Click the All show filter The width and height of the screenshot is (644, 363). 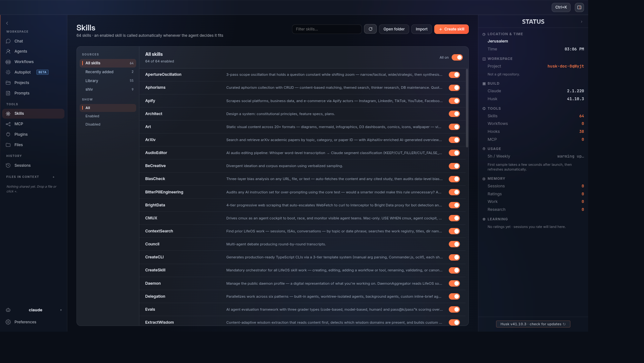point(108,108)
